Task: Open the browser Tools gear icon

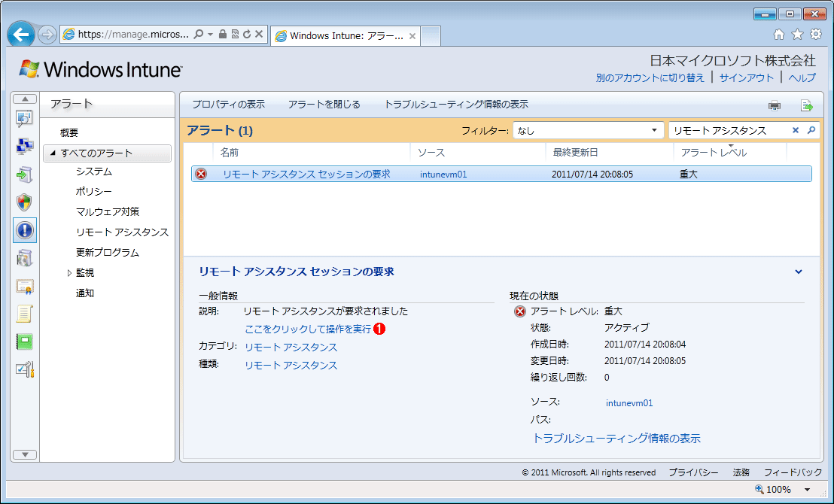Action: tap(815, 35)
